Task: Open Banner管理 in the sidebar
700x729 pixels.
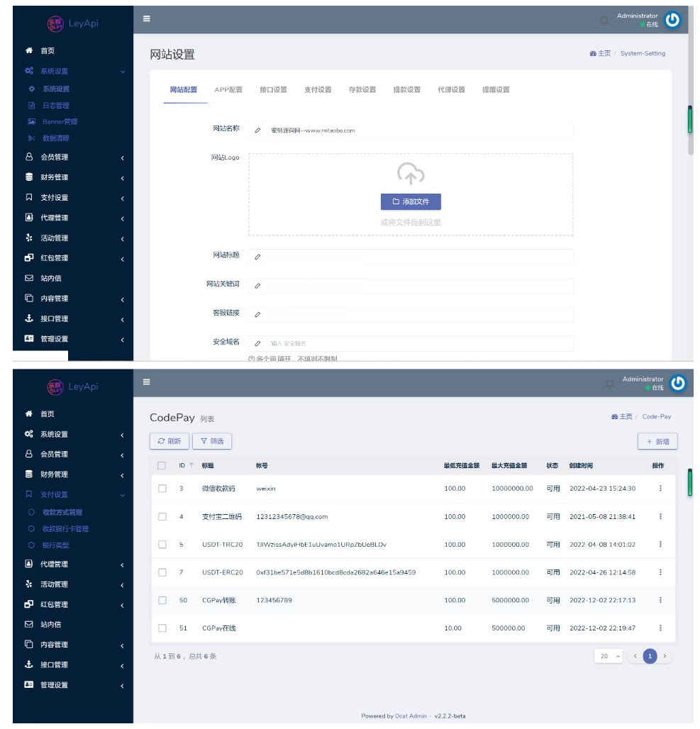Action: coord(60,122)
